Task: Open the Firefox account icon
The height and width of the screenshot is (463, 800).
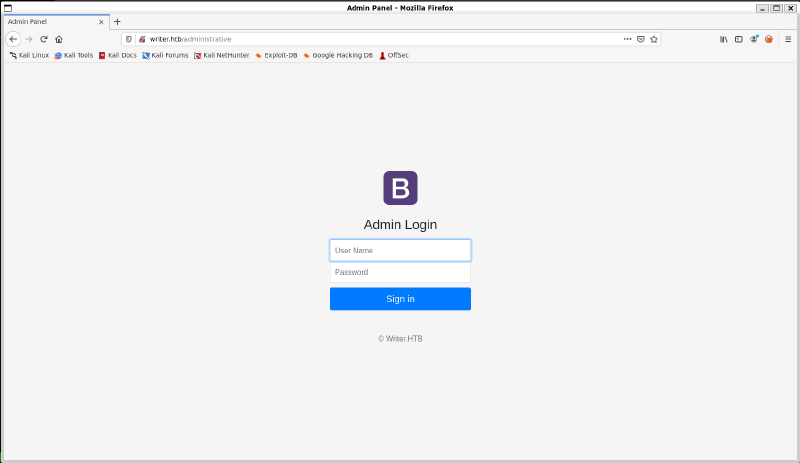Action: coord(754,39)
